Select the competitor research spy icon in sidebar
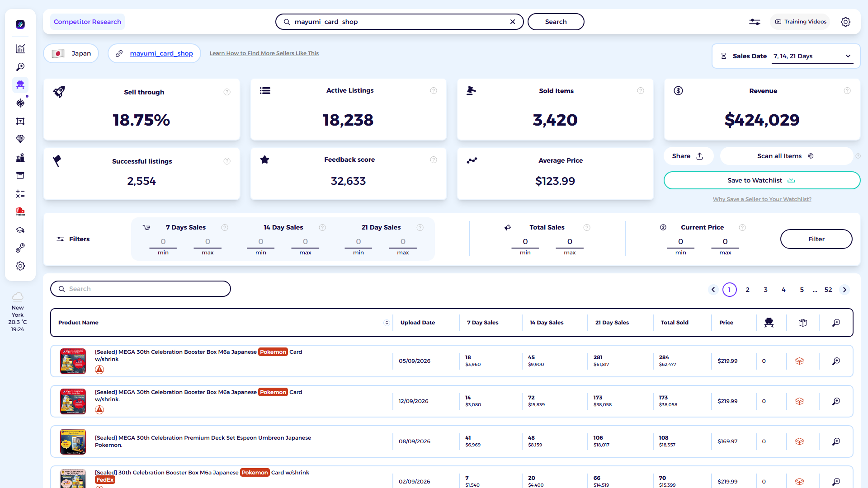 pos(20,85)
